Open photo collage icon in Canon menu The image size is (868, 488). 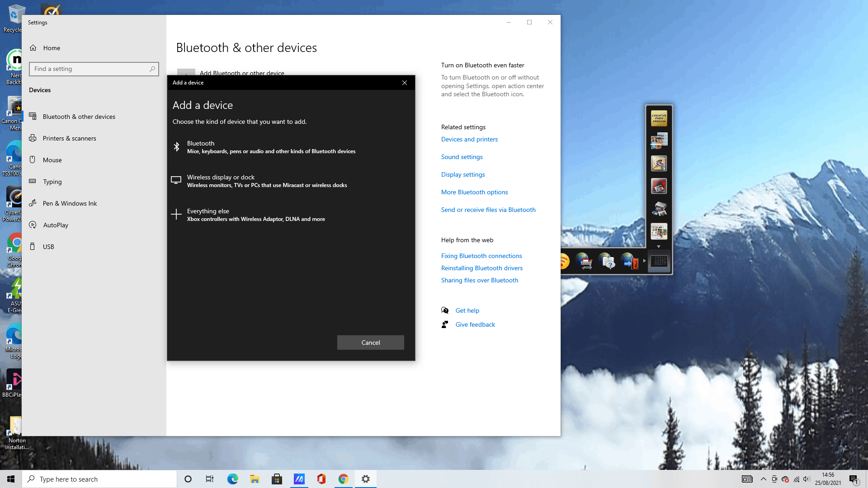point(659,231)
